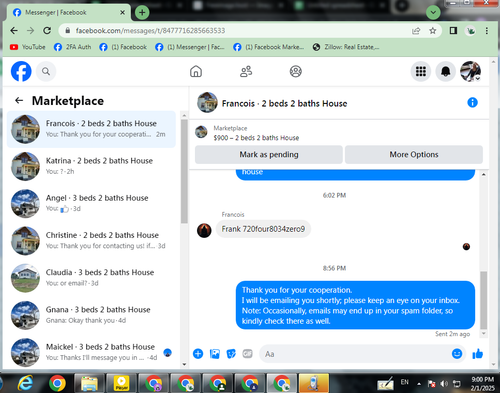Attach a photo with the image icon
This screenshot has height=393, width=500.
215,354
